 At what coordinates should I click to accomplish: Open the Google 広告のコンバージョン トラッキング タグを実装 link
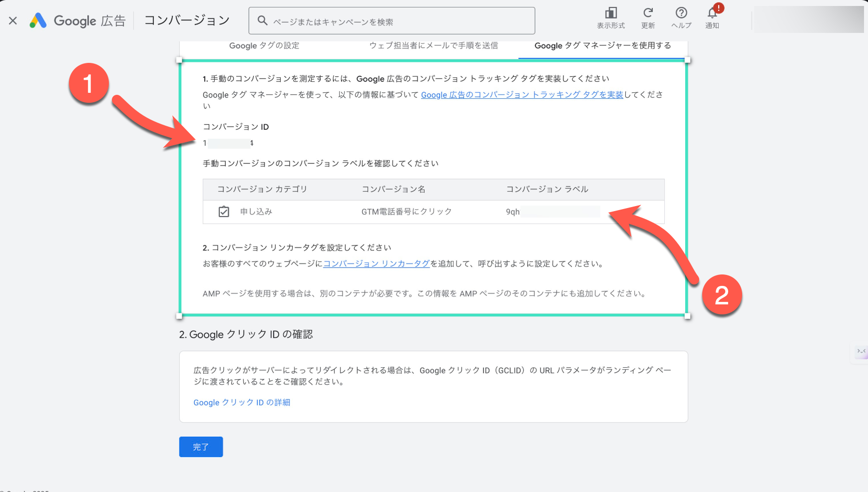point(522,95)
